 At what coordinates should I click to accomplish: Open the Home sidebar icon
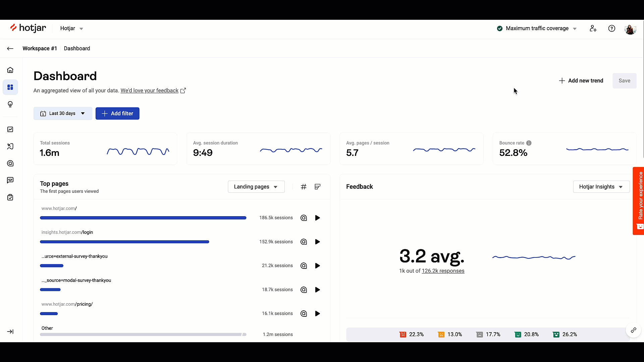click(10, 70)
